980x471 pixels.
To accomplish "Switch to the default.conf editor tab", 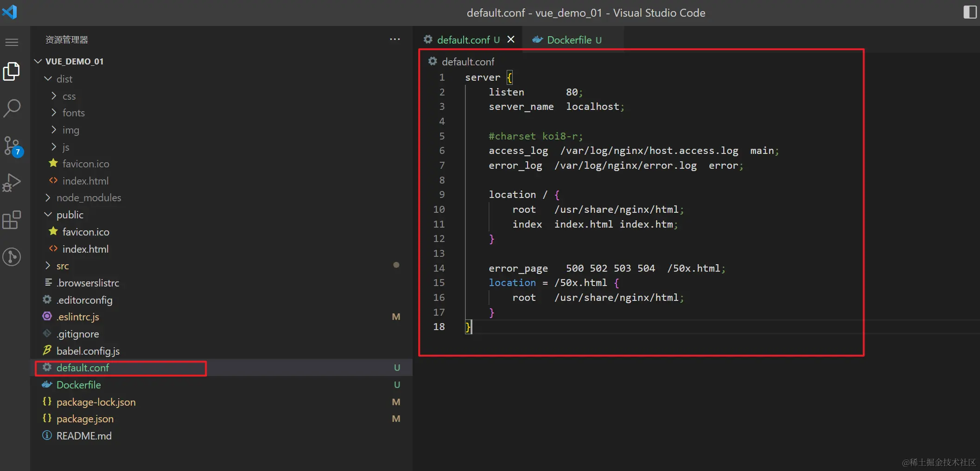I will click(x=468, y=40).
